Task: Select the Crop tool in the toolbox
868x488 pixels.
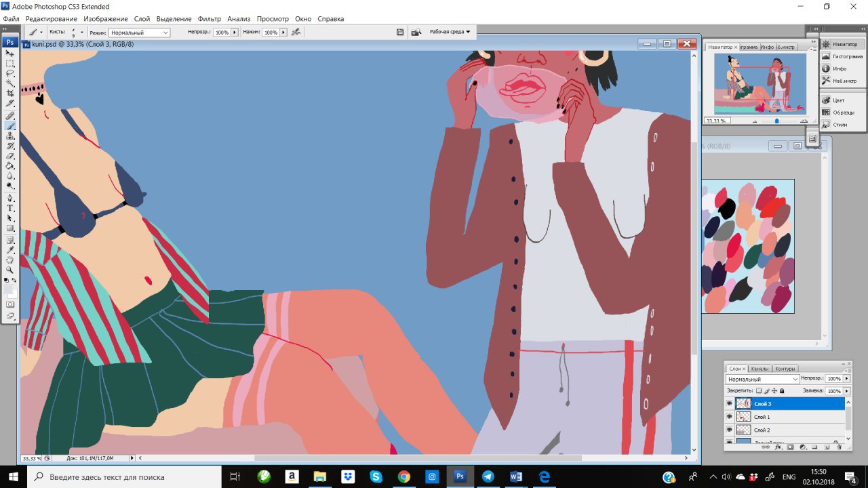Action: [10, 93]
